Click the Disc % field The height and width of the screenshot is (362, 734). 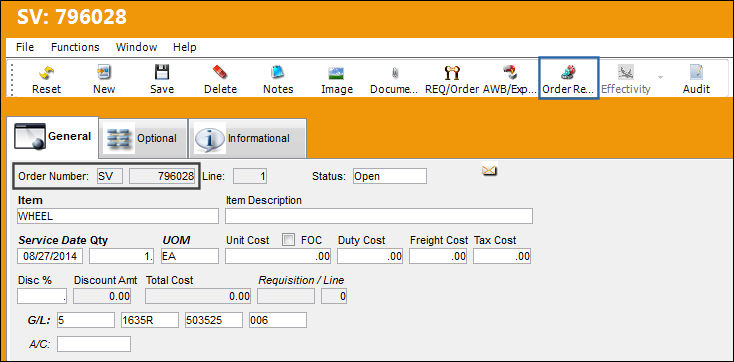42,296
